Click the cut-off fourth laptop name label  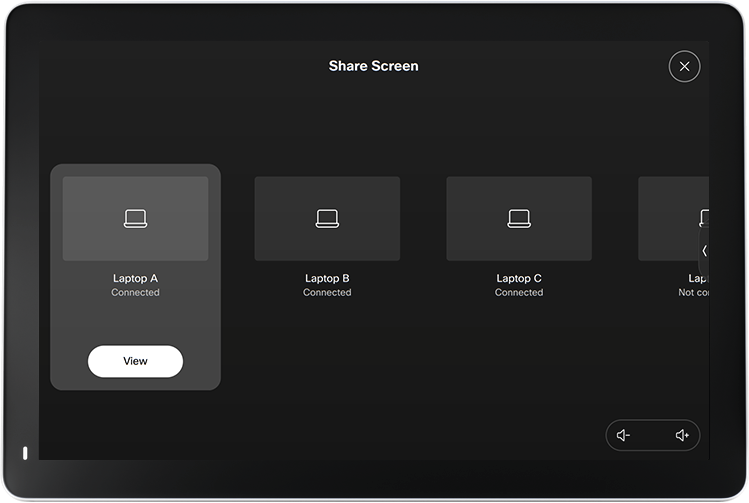pos(698,278)
